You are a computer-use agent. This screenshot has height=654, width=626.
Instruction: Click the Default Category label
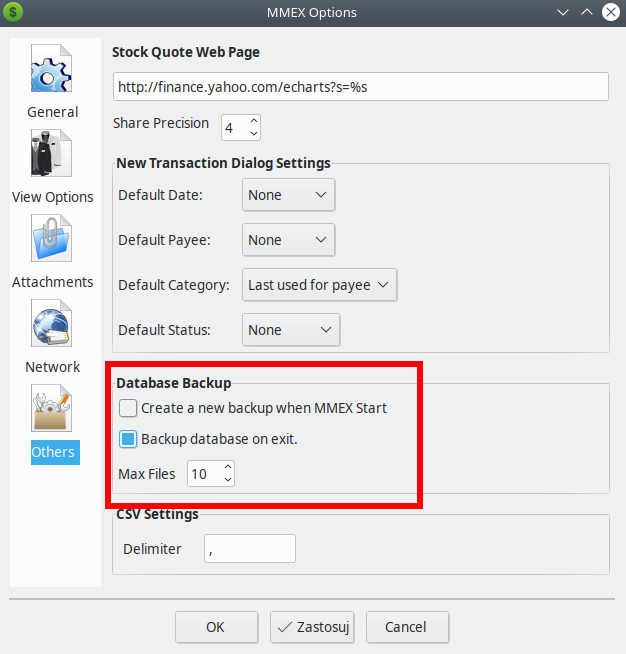click(x=174, y=285)
